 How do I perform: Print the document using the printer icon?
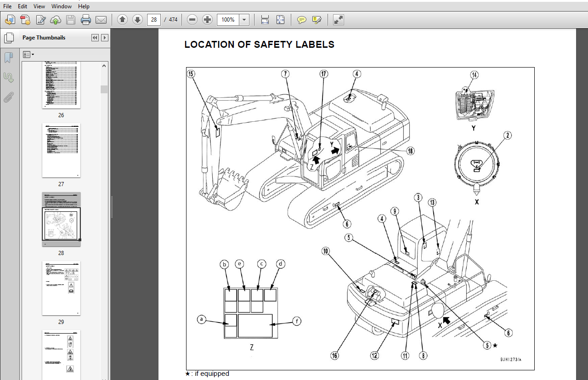pos(85,20)
